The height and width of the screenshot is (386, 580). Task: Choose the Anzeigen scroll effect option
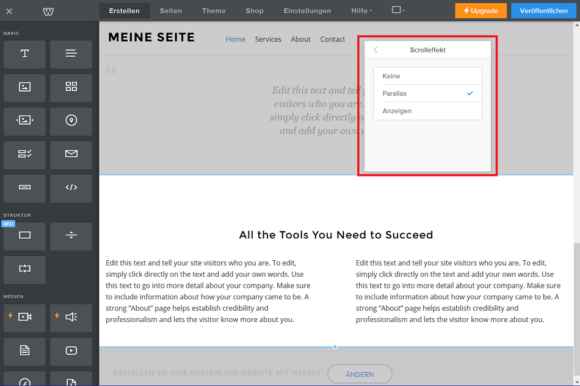(x=428, y=111)
